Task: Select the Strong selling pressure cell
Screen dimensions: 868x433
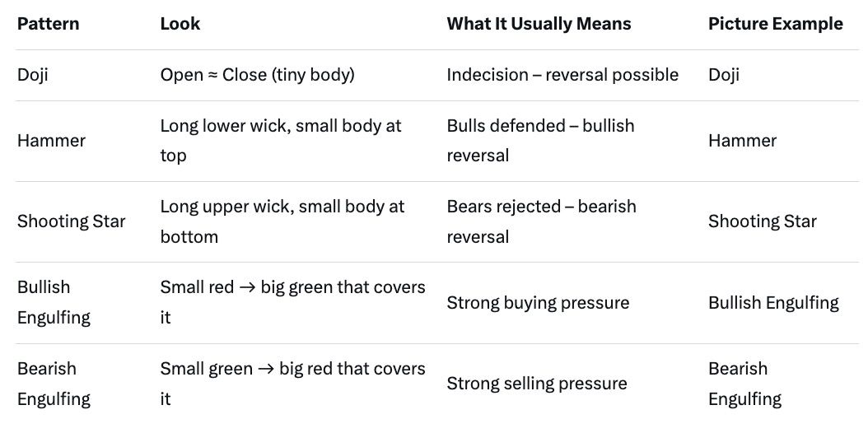Action: [537, 384]
